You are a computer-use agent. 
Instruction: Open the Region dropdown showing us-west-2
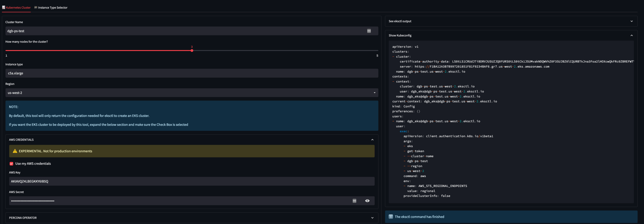192,93
